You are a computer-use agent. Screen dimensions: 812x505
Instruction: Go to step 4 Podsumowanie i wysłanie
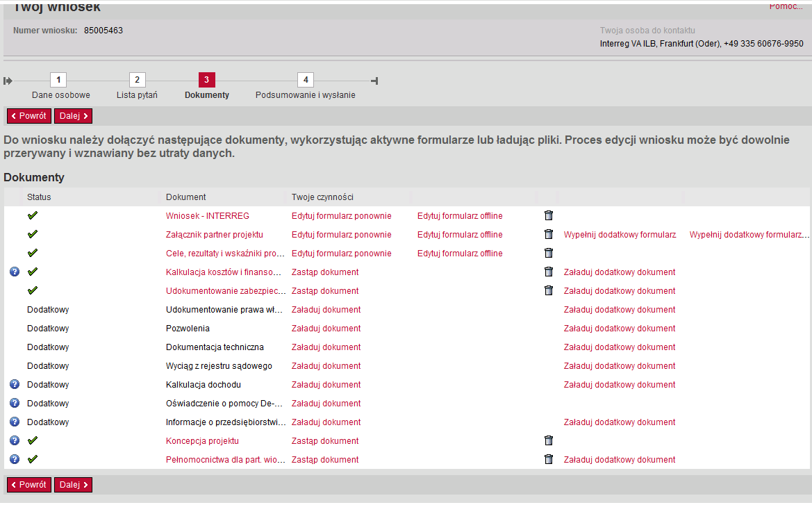[306, 80]
